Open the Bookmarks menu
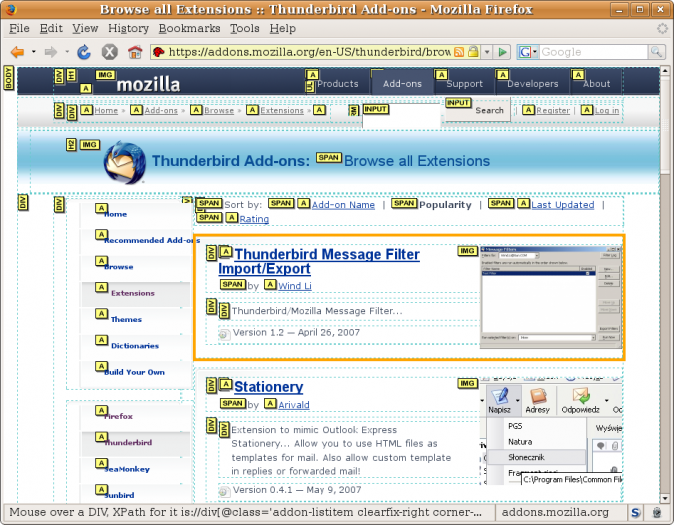674x525 pixels. click(x=189, y=28)
